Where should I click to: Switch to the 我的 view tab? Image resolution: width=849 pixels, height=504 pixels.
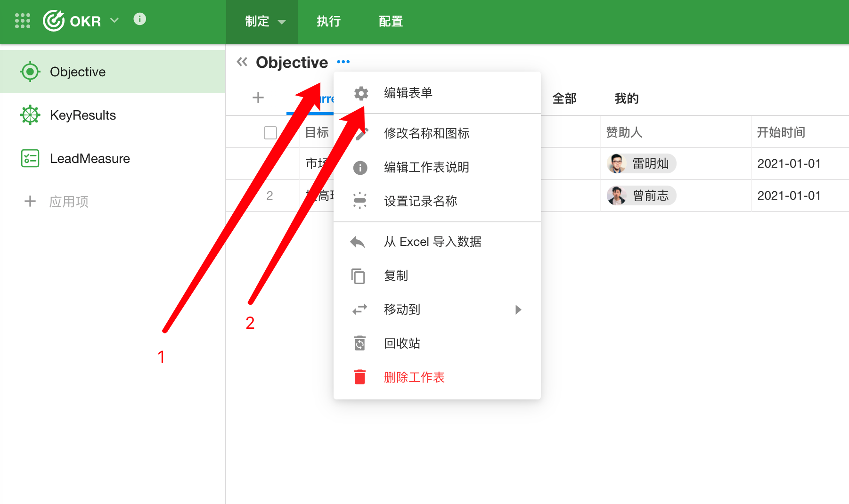pyautogui.click(x=627, y=98)
